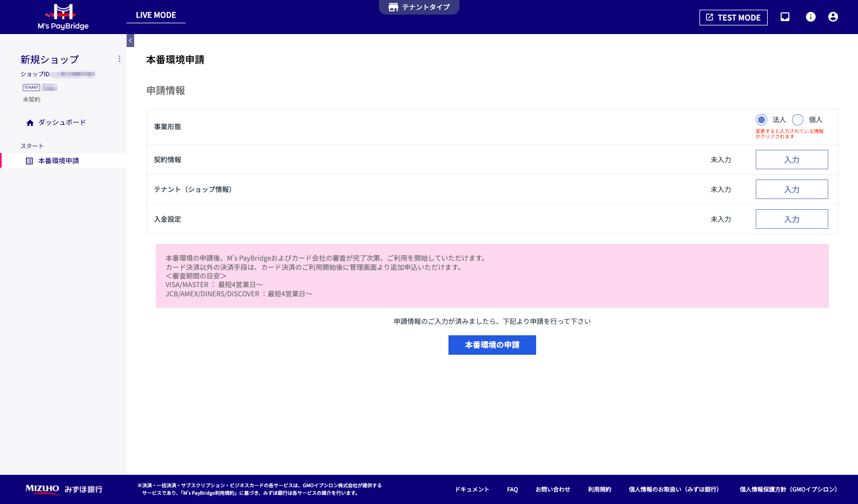Open the 利用規約 footer link

pyautogui.click(x=599, y=489)
